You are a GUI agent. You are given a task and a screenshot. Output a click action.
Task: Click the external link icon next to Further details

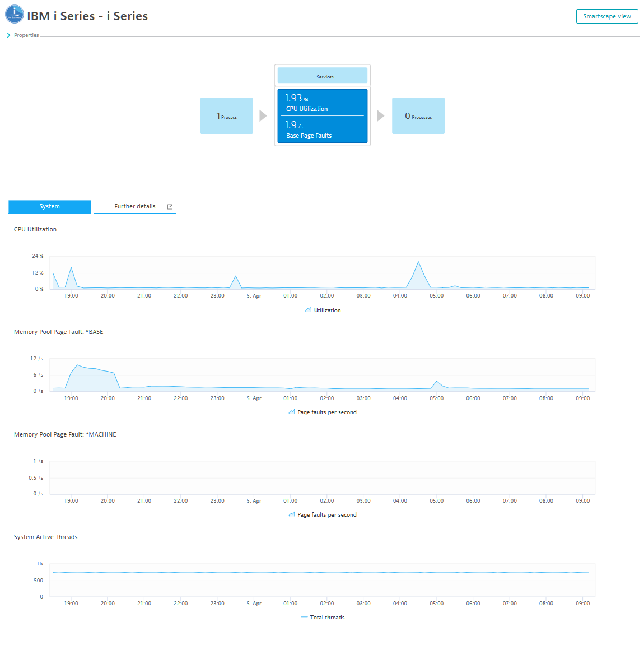pyautogui.click(x=170, y=207)
